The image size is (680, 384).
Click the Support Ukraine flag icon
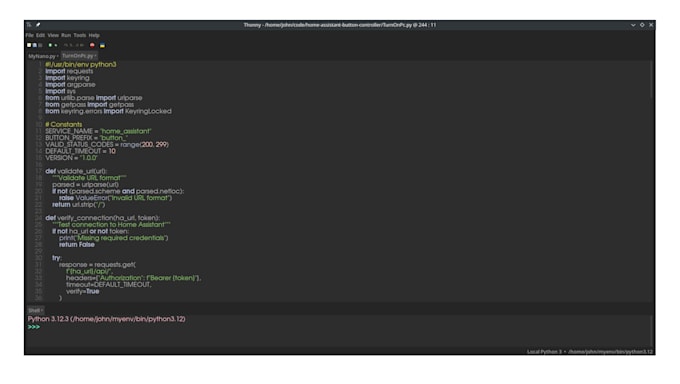[x=102, y=45]
